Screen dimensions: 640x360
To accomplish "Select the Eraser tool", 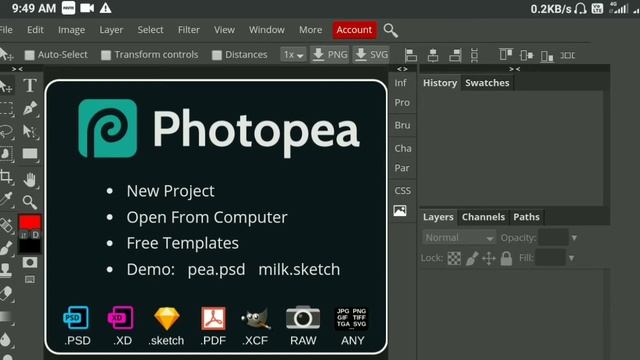I will [x=6, y=293].
